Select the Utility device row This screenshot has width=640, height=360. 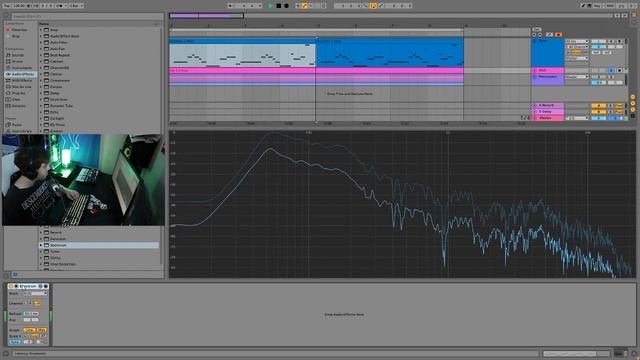pos(99,258)
